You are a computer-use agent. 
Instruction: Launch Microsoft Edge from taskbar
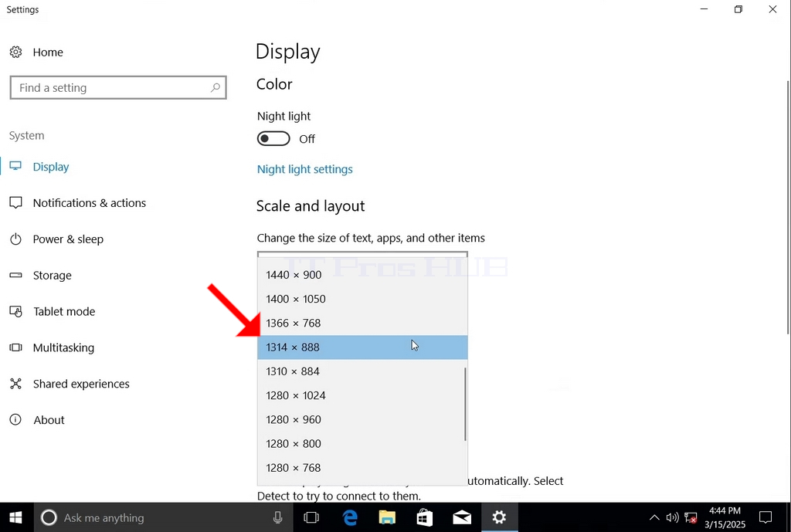coord(350,517)
